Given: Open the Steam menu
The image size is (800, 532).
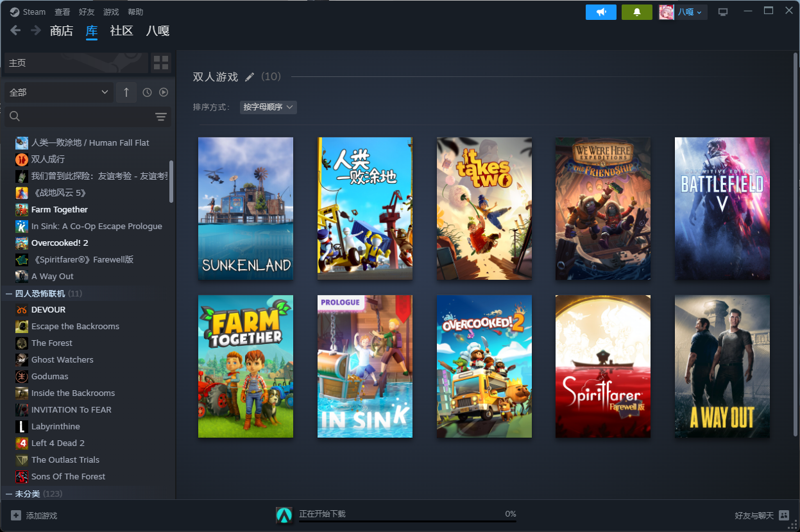Looking at the screenshot, I should click(28, 12).
